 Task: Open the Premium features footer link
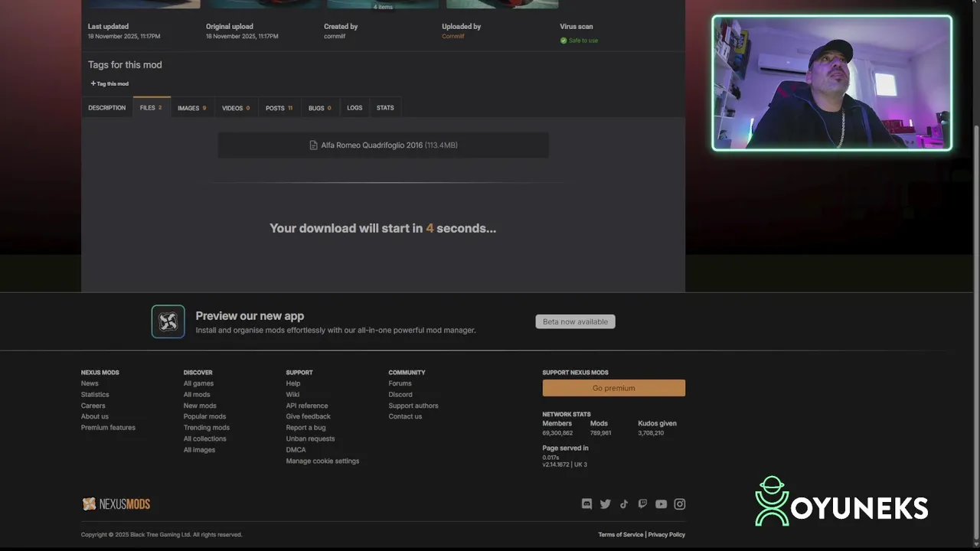(108, 428)
